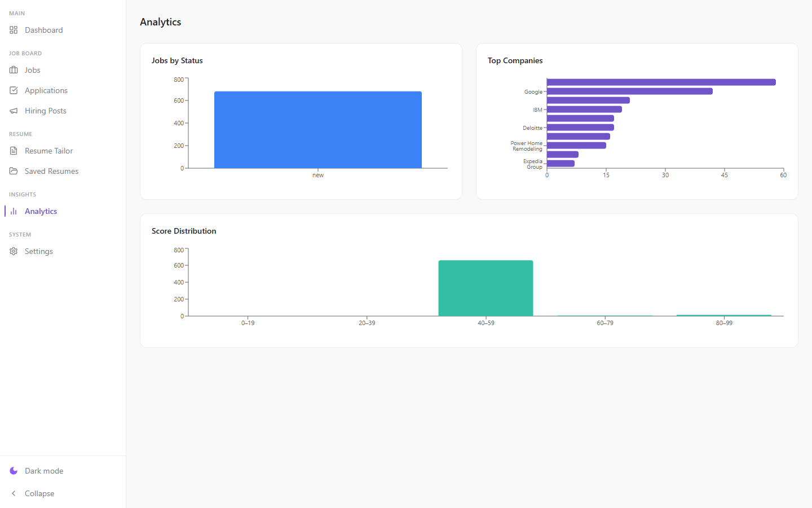
Task: Click the Dashboard grid icon
Action: click(14, 30)
